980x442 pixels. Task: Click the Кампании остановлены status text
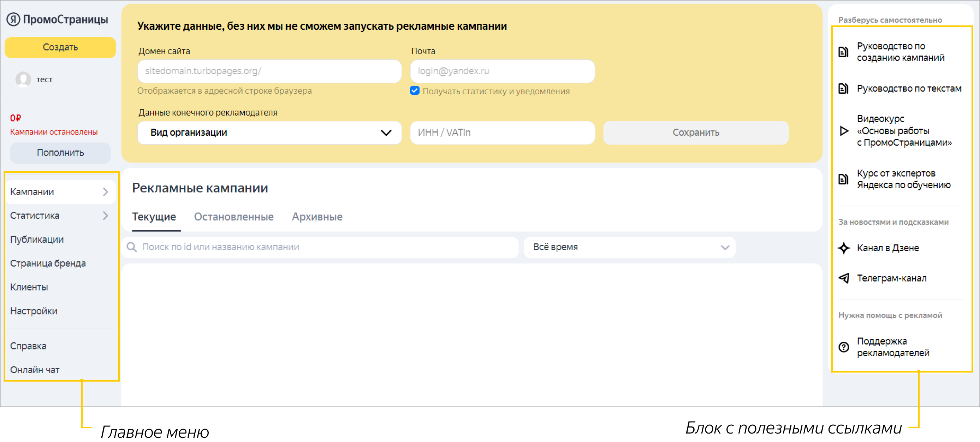54,132
